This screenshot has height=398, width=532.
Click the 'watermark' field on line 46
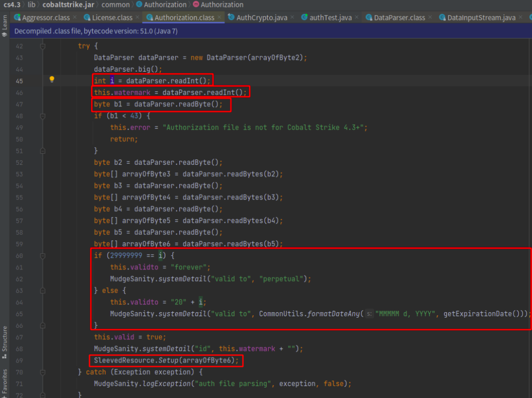pos(132,93)
